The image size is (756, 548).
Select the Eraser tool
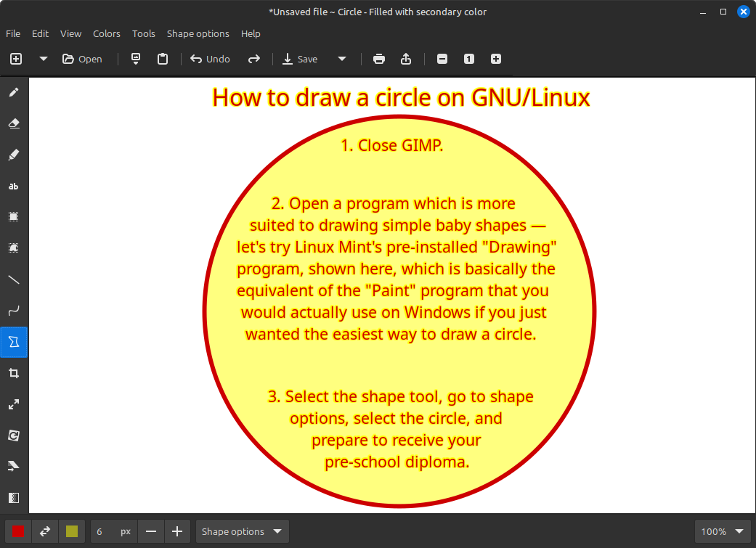tap(14, 123)
